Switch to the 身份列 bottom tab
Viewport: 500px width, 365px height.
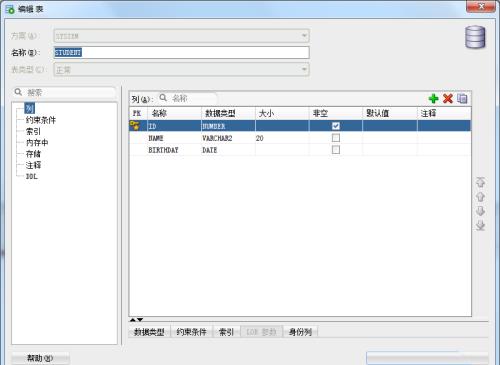(300, 332)
